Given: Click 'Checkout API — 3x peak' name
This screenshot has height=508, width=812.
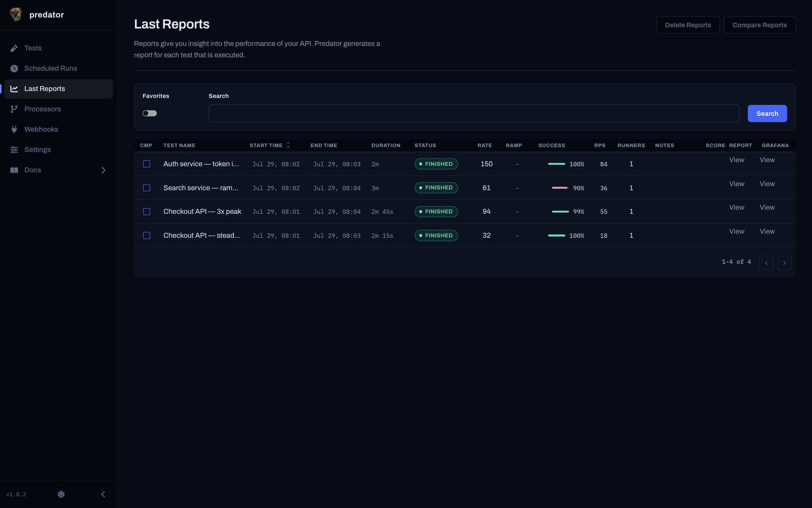Looking at the screenshot, I should (202, 211).
